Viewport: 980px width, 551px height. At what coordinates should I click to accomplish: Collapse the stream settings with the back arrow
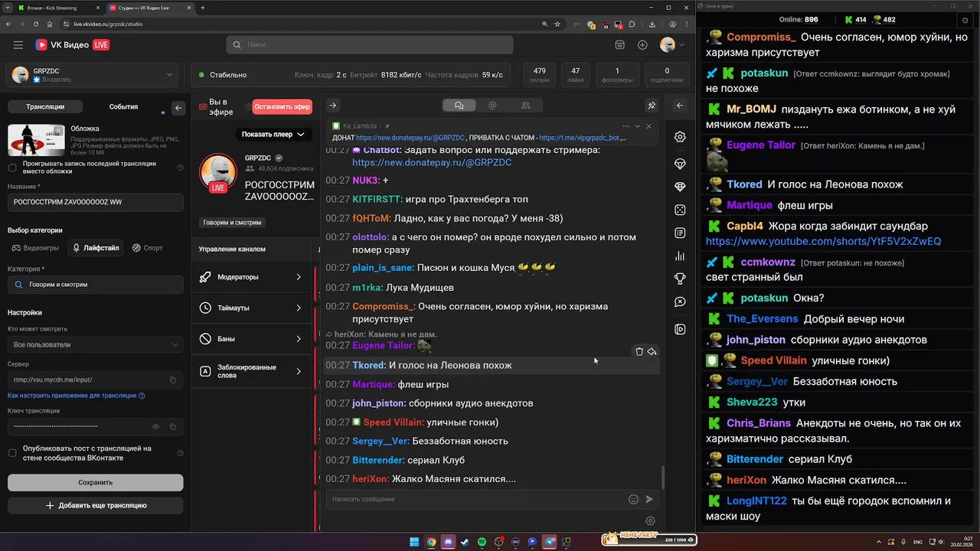coord(178,108)
